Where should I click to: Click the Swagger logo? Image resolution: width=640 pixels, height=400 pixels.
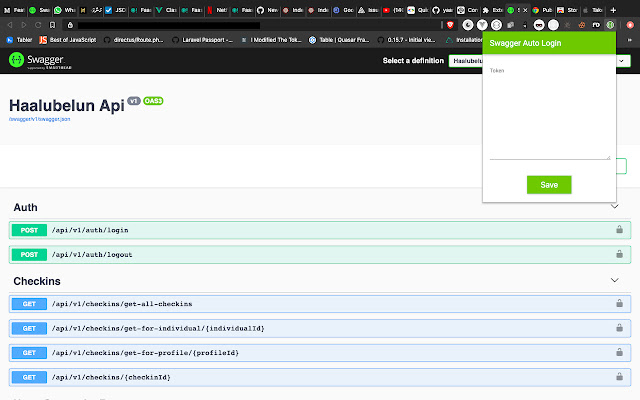point(40,60)
